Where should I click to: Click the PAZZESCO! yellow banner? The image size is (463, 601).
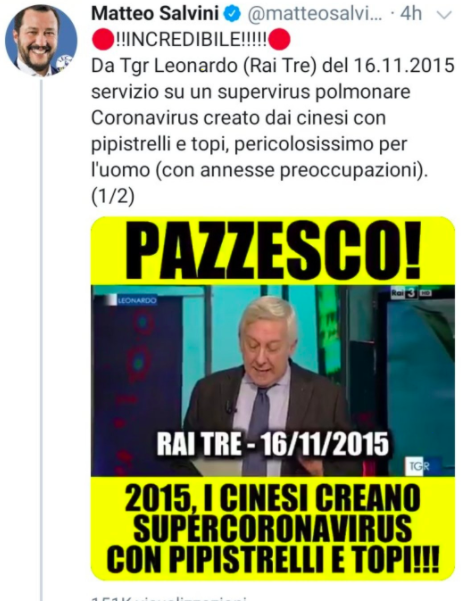pyautogui.click(x=273, y=251)
